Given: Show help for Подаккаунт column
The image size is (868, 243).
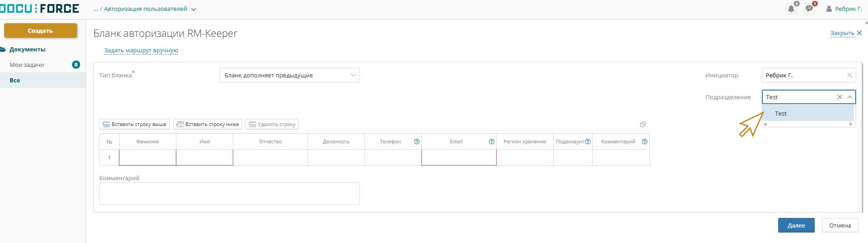Looking at the screenshot, I should [x=588, y=142].
